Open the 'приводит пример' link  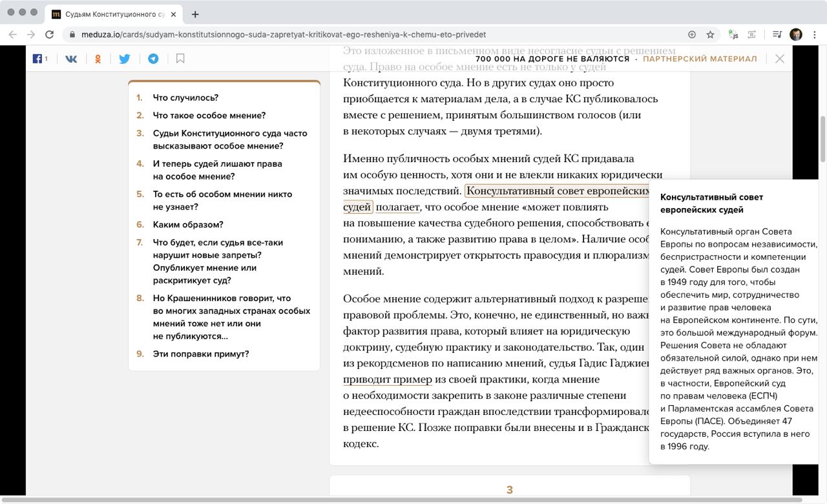388,380
